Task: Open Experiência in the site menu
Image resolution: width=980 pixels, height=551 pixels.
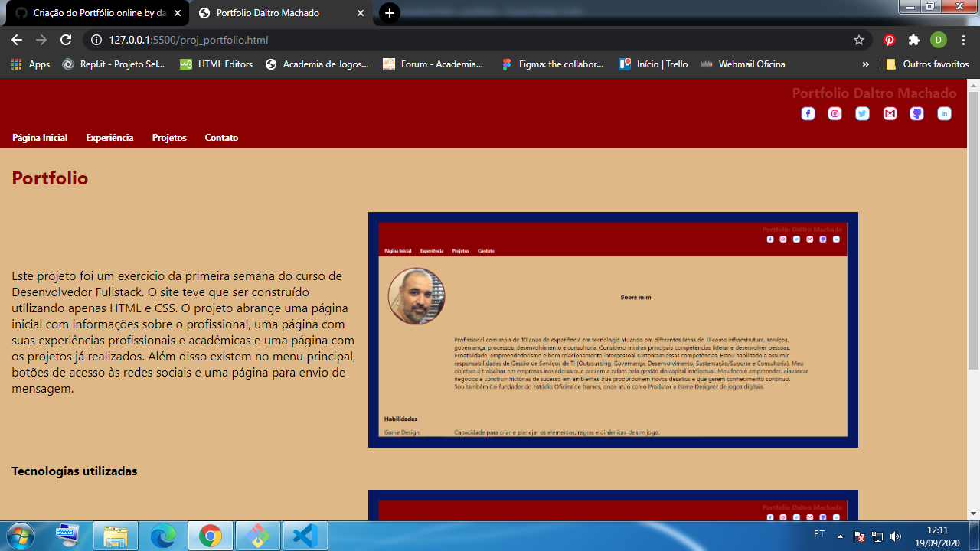Action: click(109, 138)
